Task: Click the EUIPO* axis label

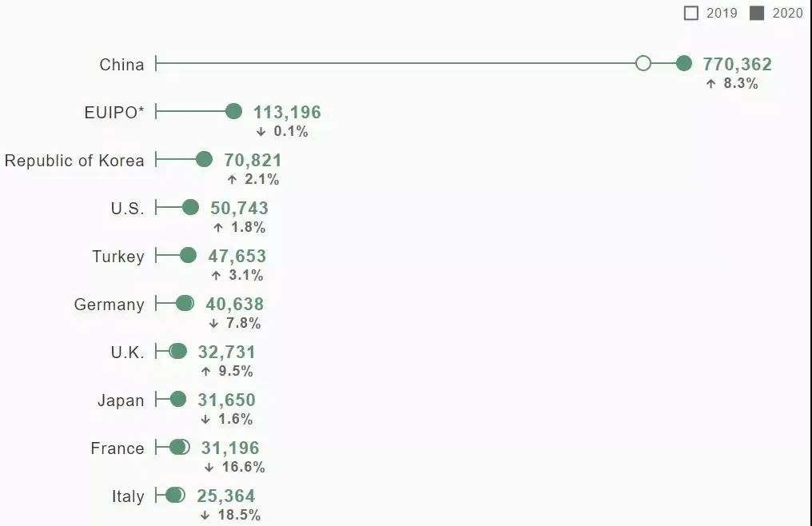Action: click(x=114, y=113)
